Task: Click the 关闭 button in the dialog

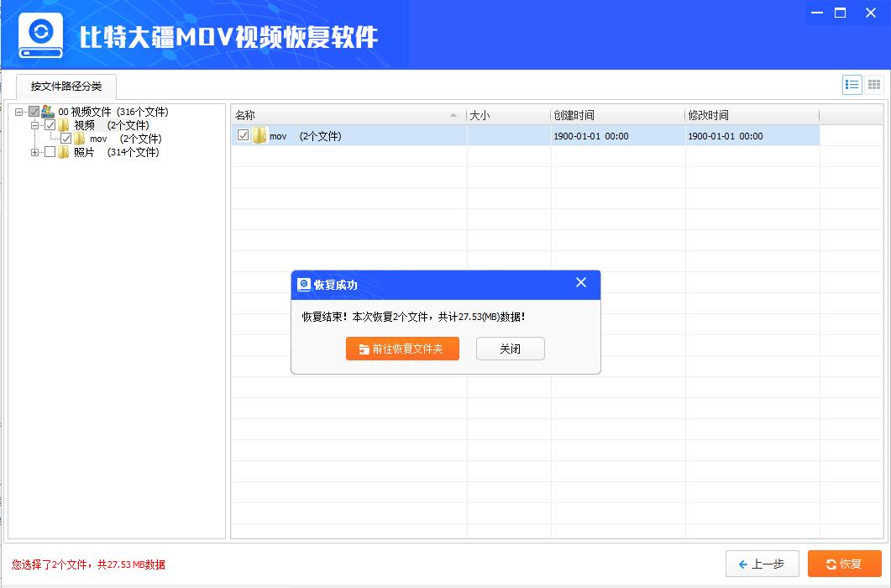Action: coord(511,349)
